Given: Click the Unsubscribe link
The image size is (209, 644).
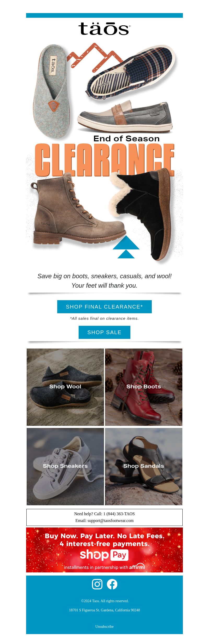Looking at the screenshot, I should point(104,626).
